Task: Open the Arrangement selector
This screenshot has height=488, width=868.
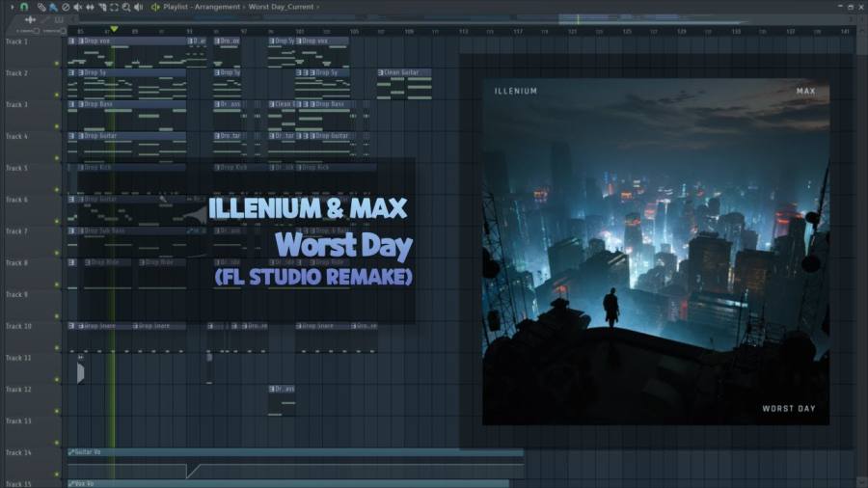Action: click(217, 7)
